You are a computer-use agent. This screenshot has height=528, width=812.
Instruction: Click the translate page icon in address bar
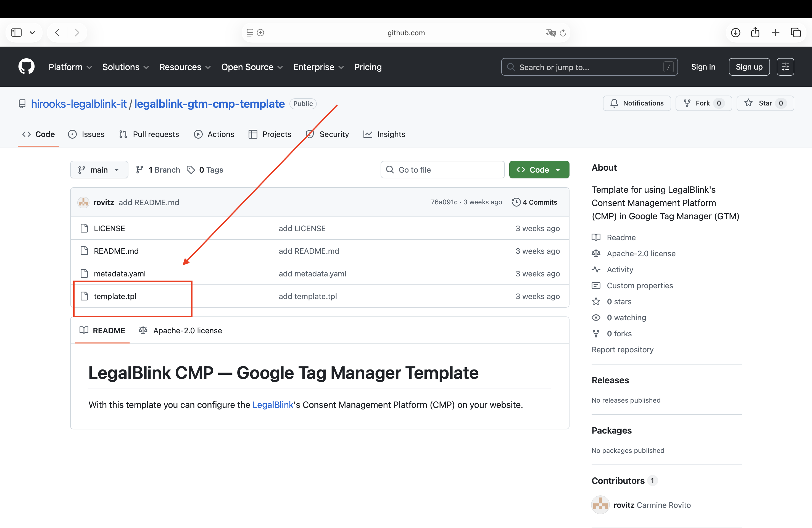pos(550,33)
